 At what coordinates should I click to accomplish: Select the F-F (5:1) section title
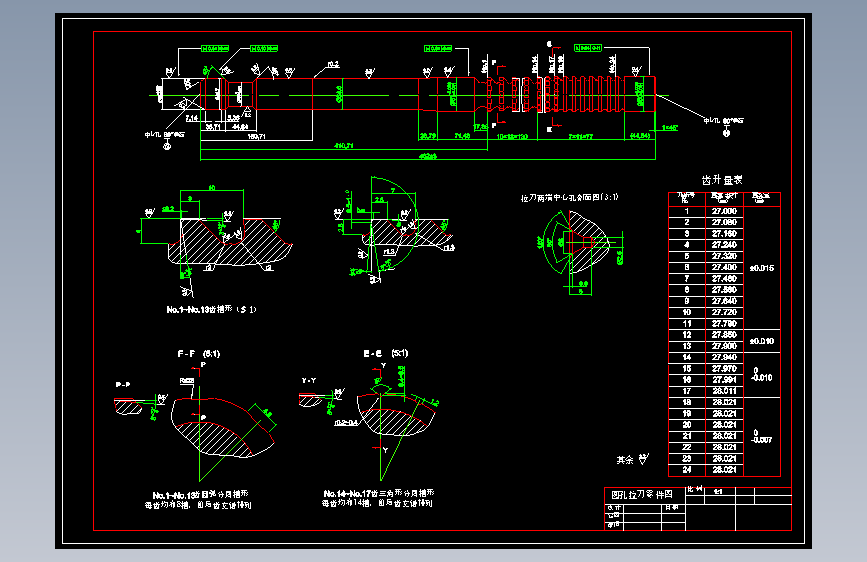[199, 353]
